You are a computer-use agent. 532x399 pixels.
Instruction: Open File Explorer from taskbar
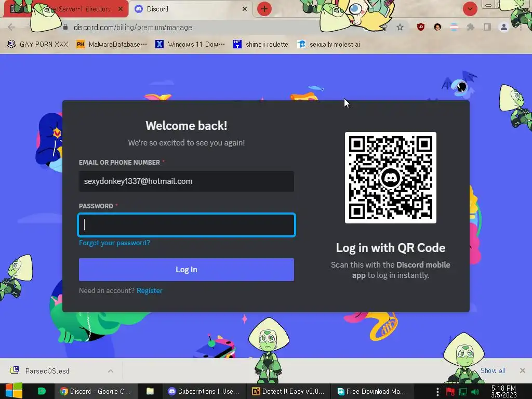pyautogui.click(x=150, y=391)
